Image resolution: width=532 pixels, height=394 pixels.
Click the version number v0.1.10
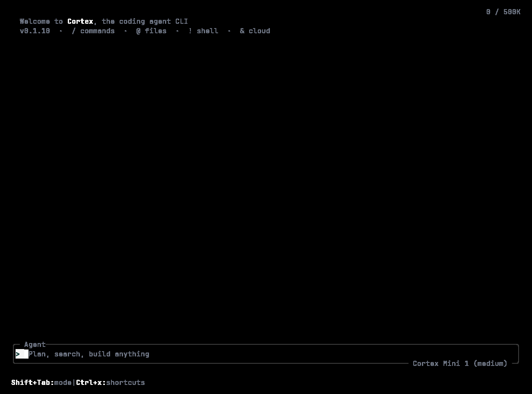point(35,31)
